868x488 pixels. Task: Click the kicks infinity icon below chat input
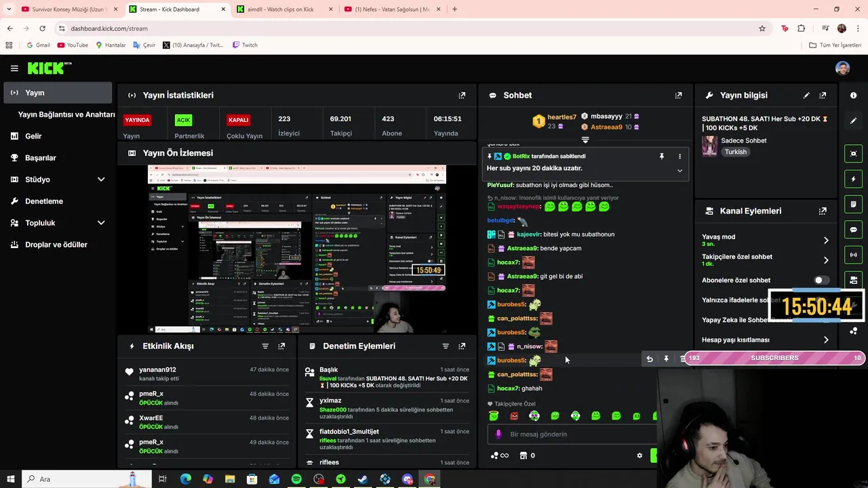499,455
